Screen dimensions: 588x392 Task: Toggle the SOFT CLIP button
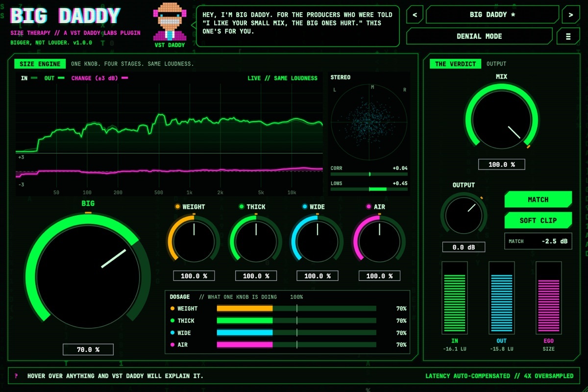538,220
